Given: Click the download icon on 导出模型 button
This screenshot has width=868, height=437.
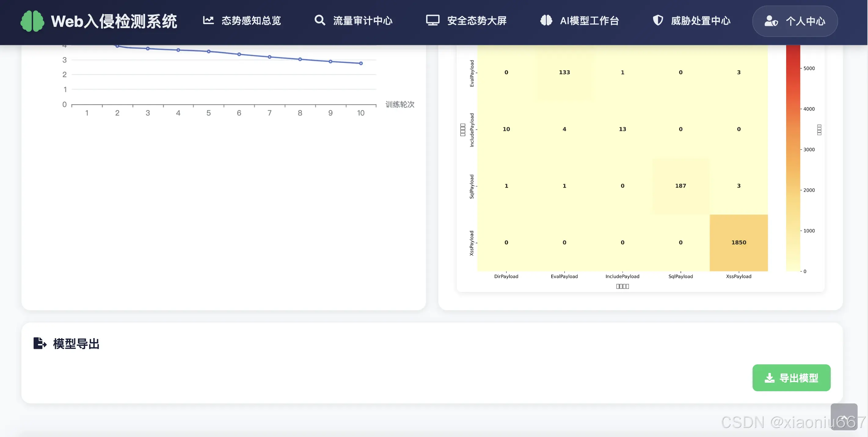Looking at the screenshot, I should pyautogui.click(x=769, y=378).
